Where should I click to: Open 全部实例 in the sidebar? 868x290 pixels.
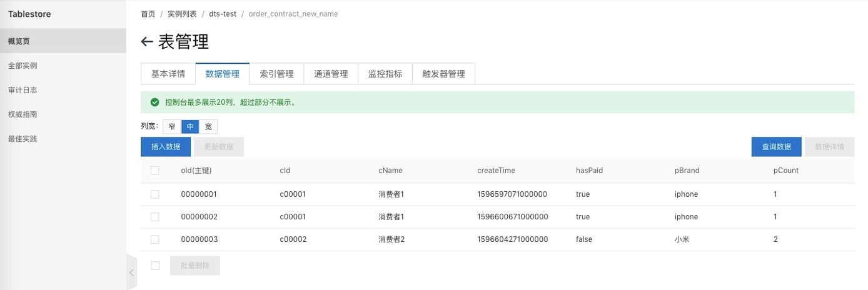(x=63, y=66)
